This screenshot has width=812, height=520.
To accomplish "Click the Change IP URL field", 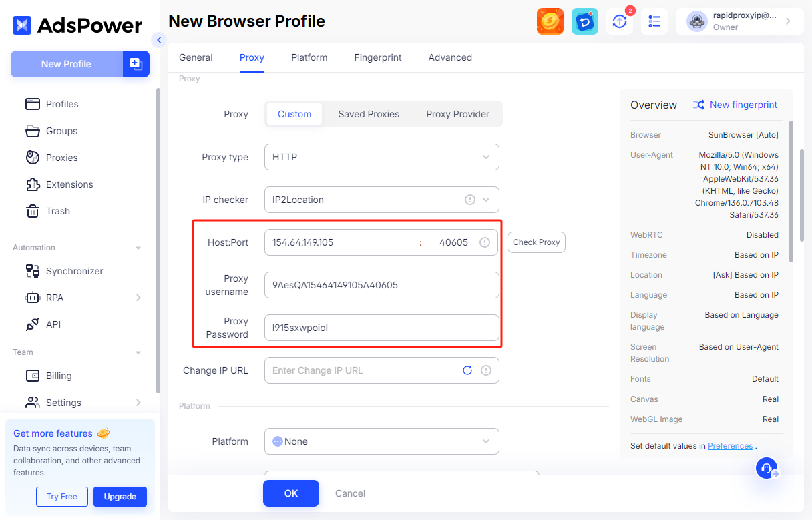I will tap(382, 370).
